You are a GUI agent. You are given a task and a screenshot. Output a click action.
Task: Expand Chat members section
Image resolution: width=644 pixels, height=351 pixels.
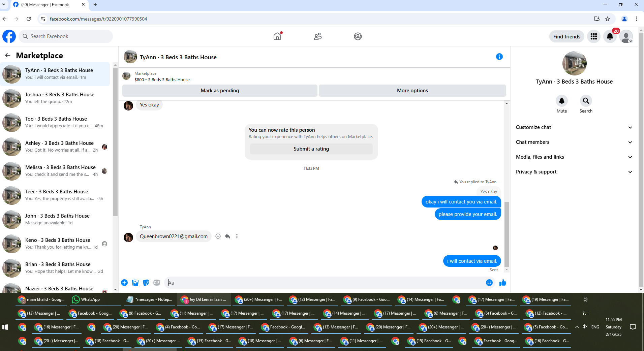574,142
